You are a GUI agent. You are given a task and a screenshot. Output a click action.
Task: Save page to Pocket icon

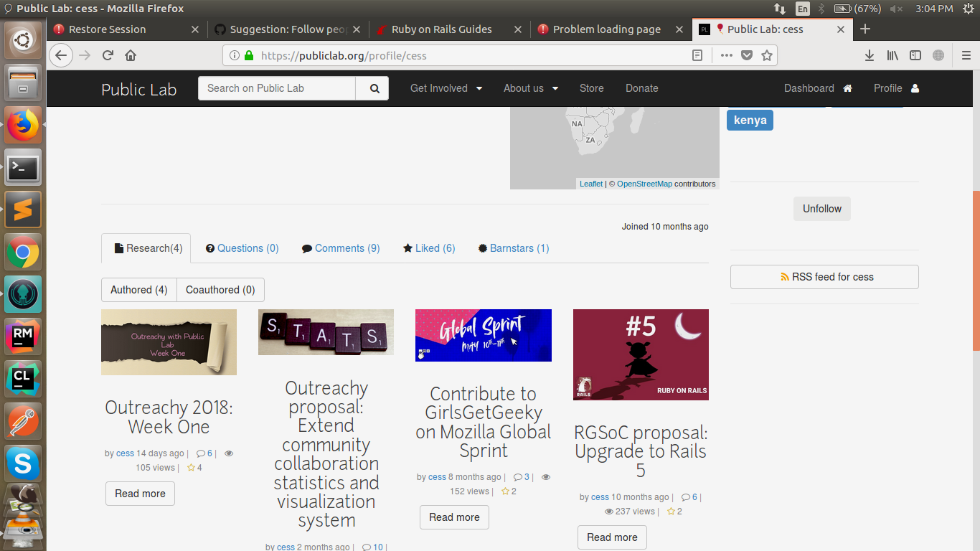(x=747, y=55)
